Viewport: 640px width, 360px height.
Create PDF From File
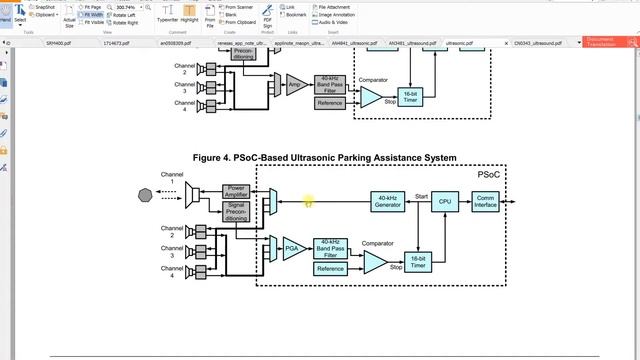(x=210, y=16)
